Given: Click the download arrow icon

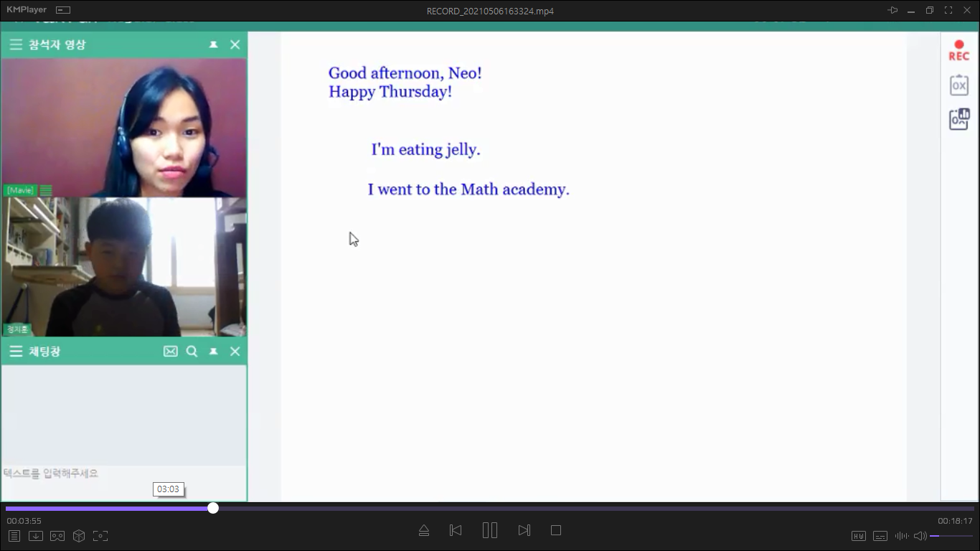Looking at the screenshot, I should [36, 536].
